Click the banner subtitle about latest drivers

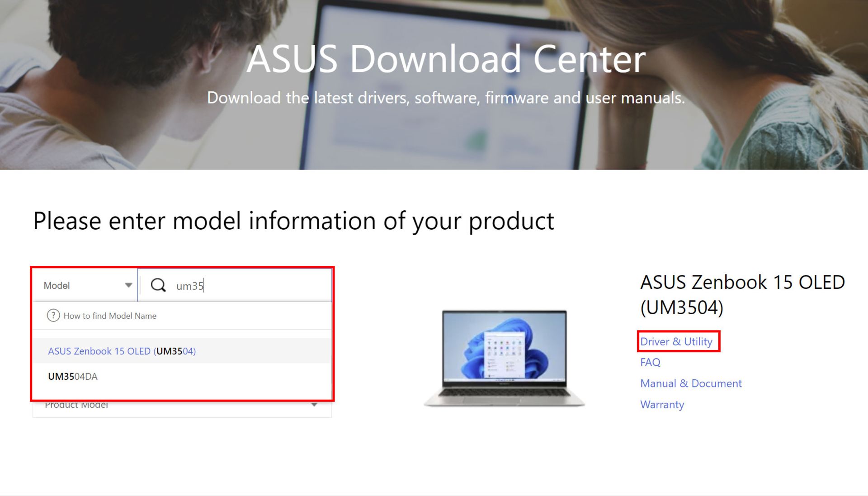pos(446,98)
